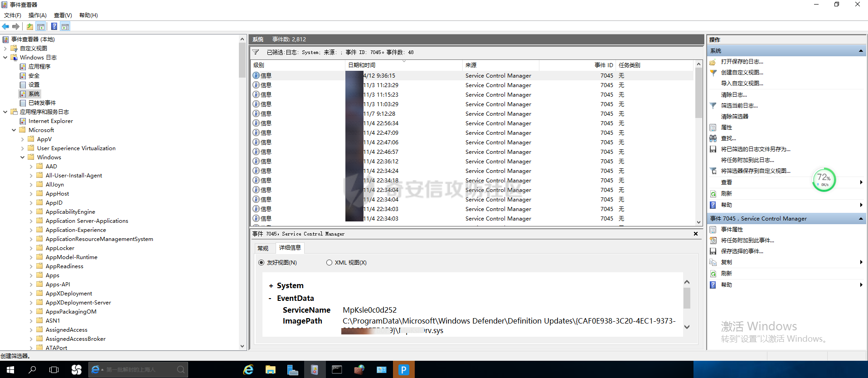Click the blue help toolbar icon
Viewport: 868px width, 378px height.
click(x=54, y=27)
